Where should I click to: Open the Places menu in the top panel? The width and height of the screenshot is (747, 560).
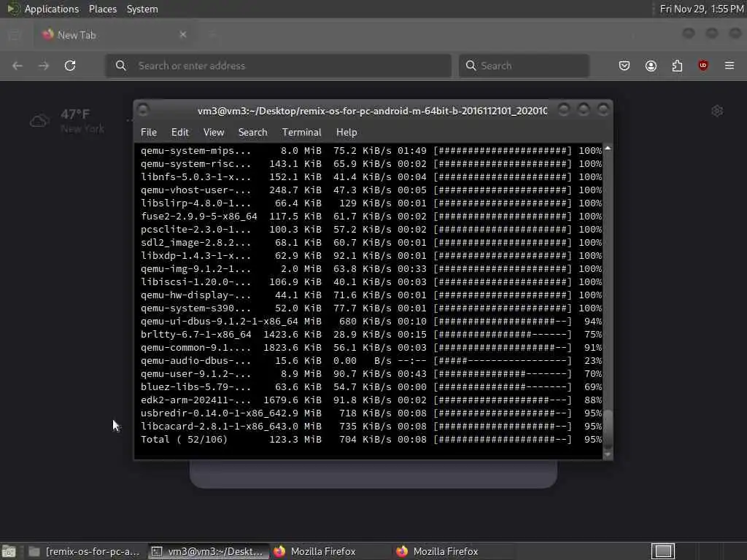(x=103, y=9)
